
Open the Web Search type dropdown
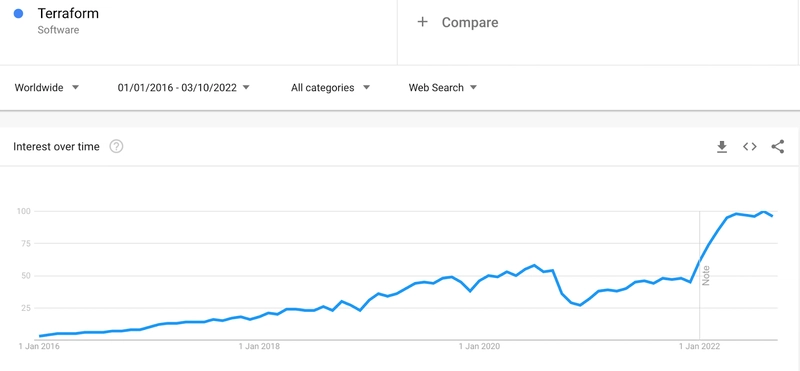[x=442, y=88]
